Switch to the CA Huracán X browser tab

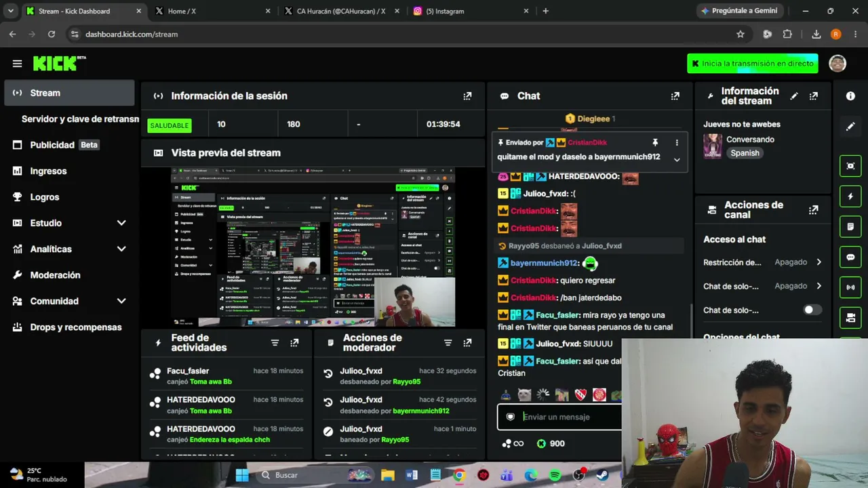pos(341,11)
